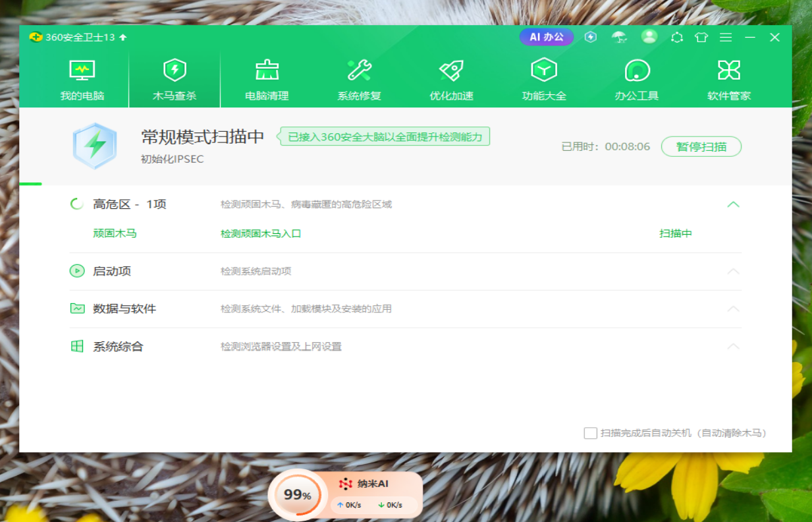Screen dimensions: 812x522
Task: Click the hexagon dots icon in title bar
Action: click(x=677, y=38)
